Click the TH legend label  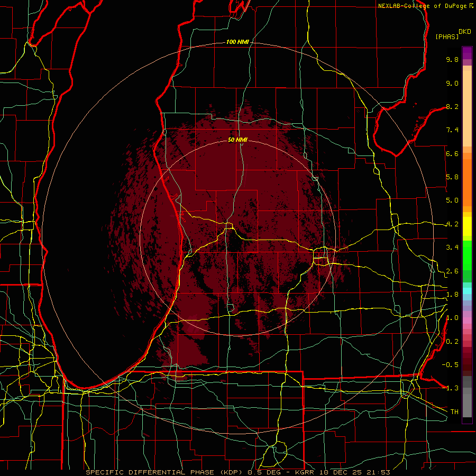pos(454,411)
